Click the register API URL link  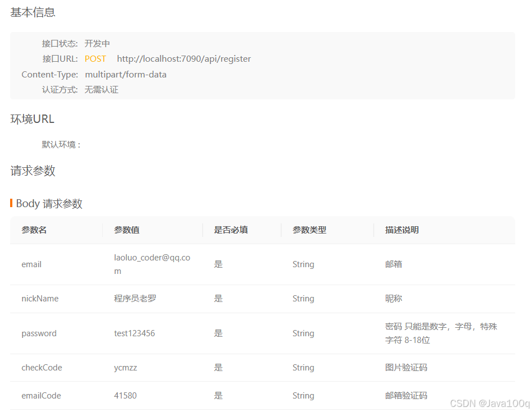(184, 59)
